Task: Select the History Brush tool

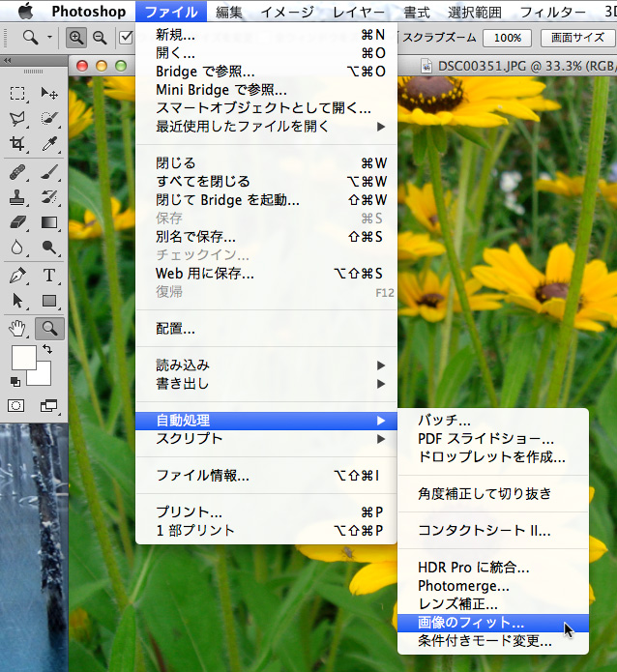Action: [49, 197]
